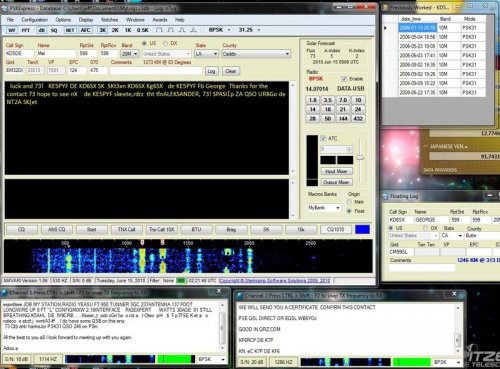Open the Options menu

(63, 20)
